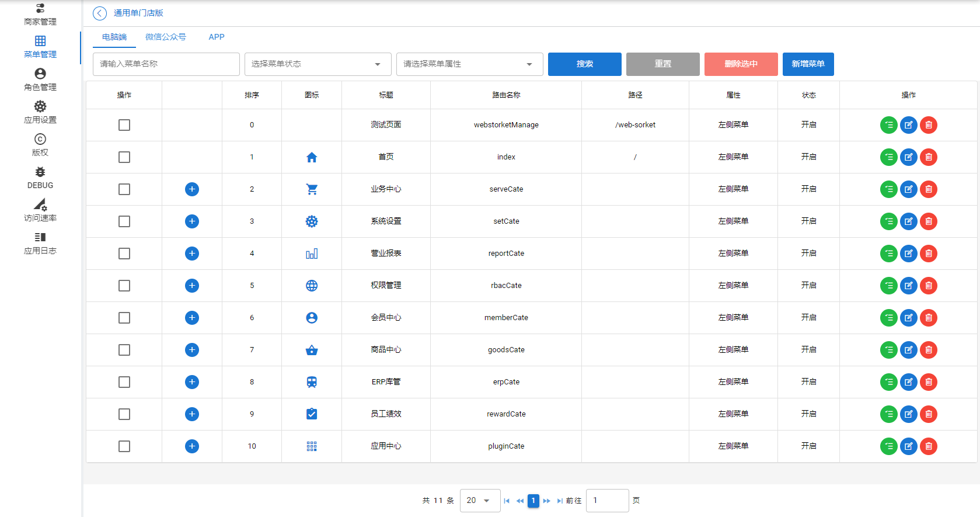Click the bar chart icon in the 营业报表 row
This screenshot has width=980, height=517.
point(312,254)
